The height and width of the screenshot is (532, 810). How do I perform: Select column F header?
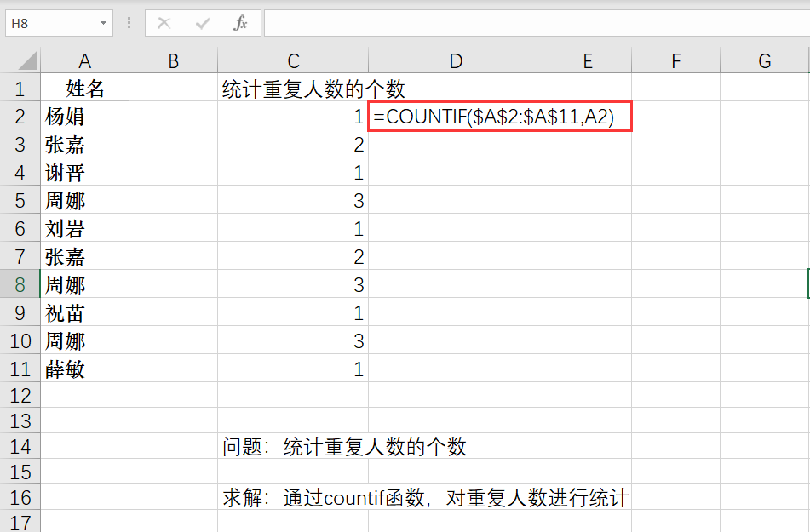coord(675,61)
